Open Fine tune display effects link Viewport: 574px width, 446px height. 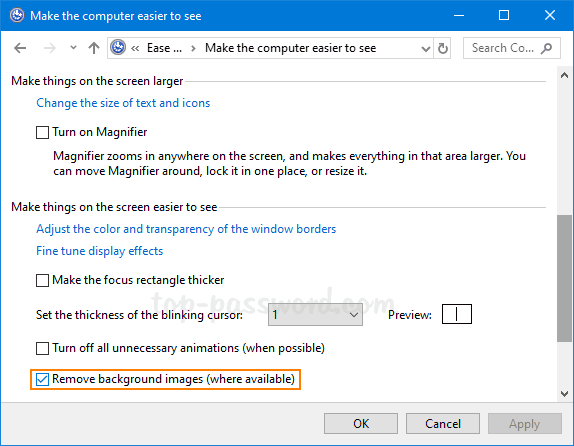pos(100,251)
